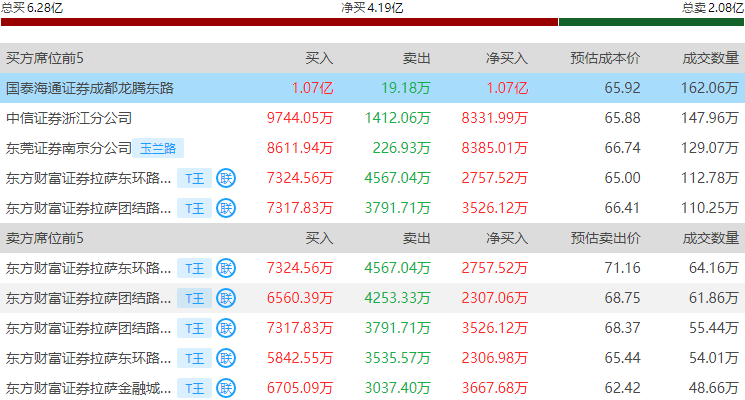The image size is (745, 400).
Task: Open the 东方财富证券拉萨金融城 seat name
Action: (88, 389)
